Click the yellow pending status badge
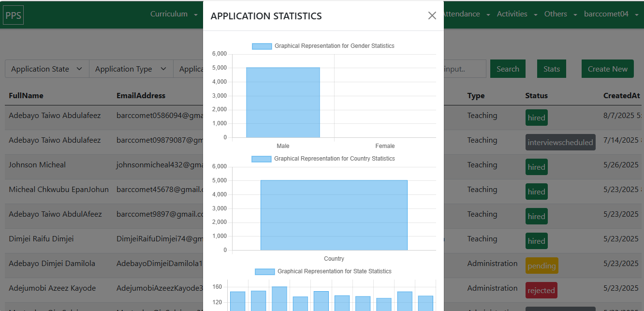 click(x=542, y=266)
